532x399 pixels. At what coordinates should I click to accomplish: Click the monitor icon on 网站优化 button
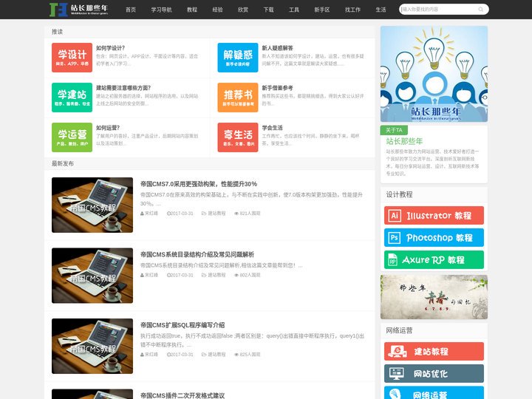pyautogui.click(x=396, y=374)
